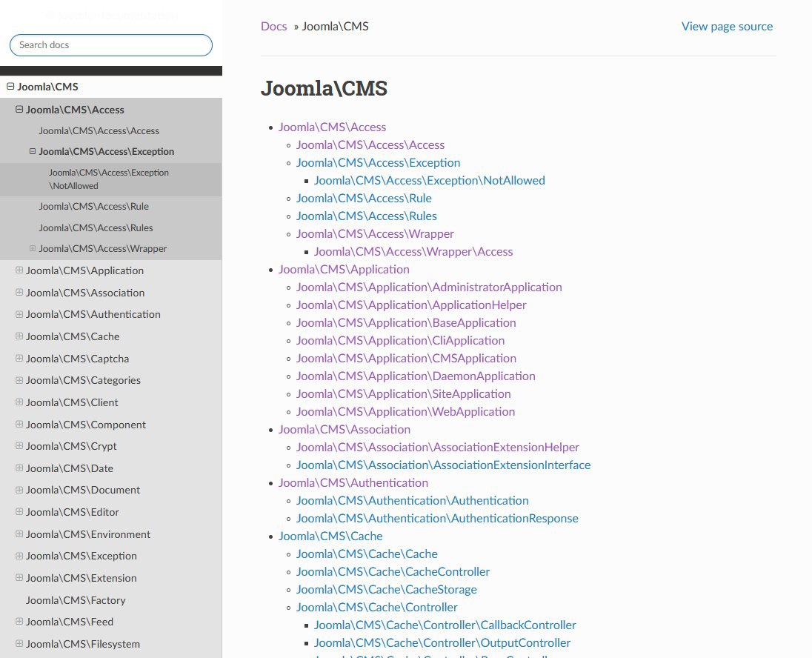Open Joomla\CMS\Access\Wrapper\Access content link
This screenshot has width=812, height=658.
click(413, 251)
